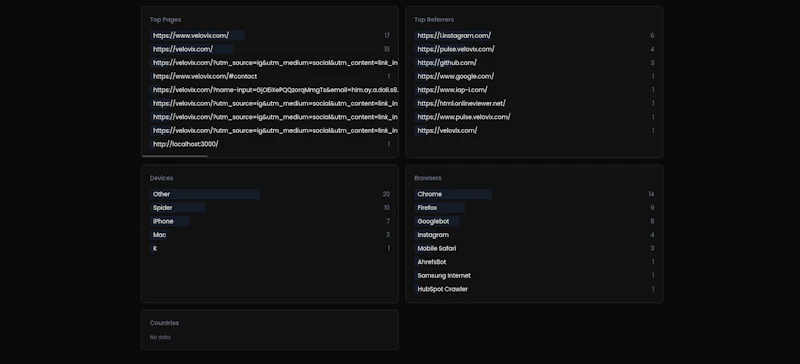Screen dimensions: 800x364
Task: Click the count 10 for Spider
Action: click(x=387, y=208)
